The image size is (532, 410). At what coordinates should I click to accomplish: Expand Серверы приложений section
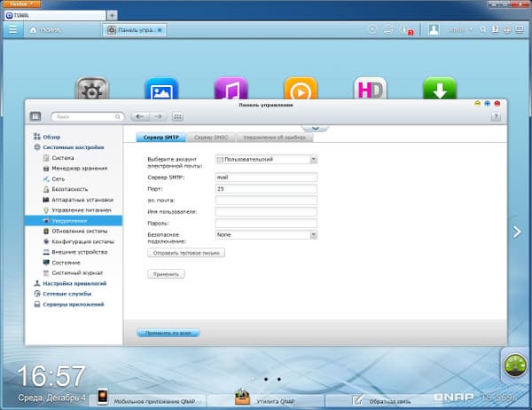(x=69, y=304)
